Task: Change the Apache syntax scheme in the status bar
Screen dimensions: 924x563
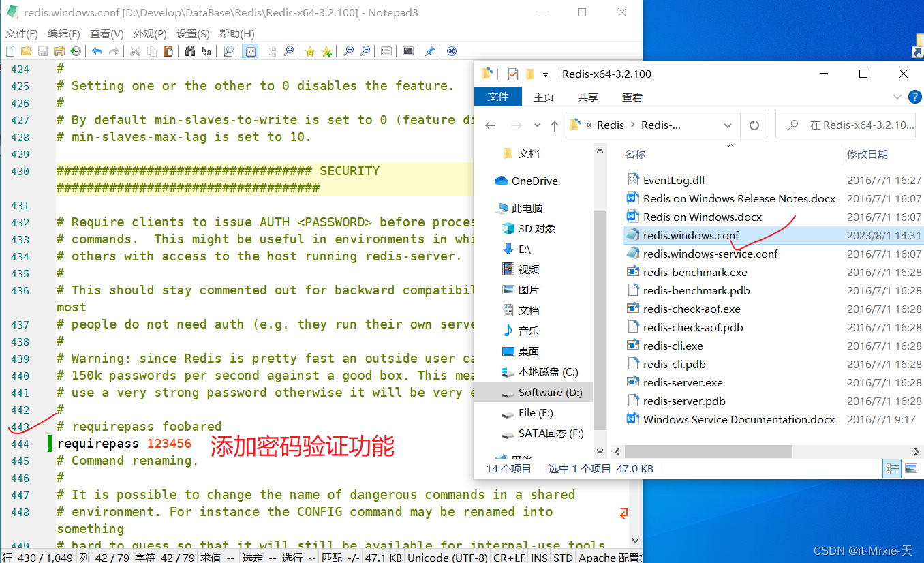Action: [x=610, y=558]
